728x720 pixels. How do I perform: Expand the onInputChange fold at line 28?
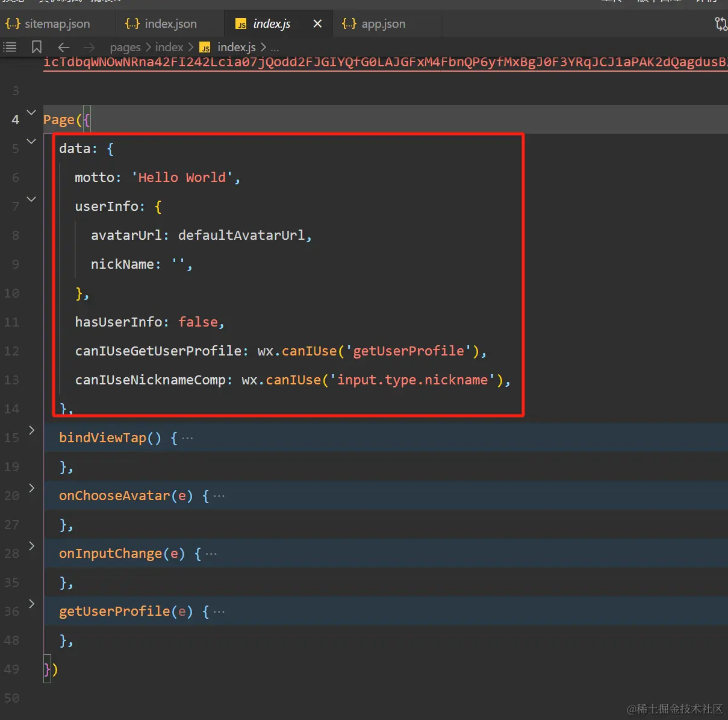tap(31, 546)
